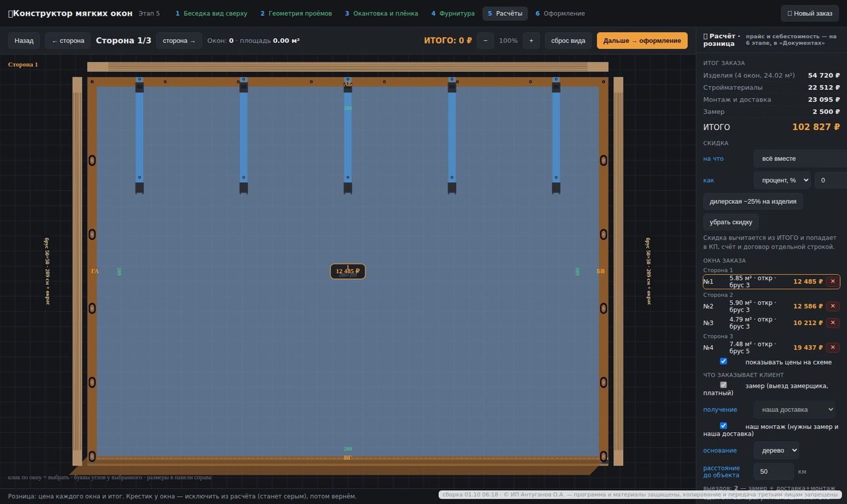Switch to the "Беседка вид сверху" step
This screenshot has width=847, height=504.
[211, 13]
